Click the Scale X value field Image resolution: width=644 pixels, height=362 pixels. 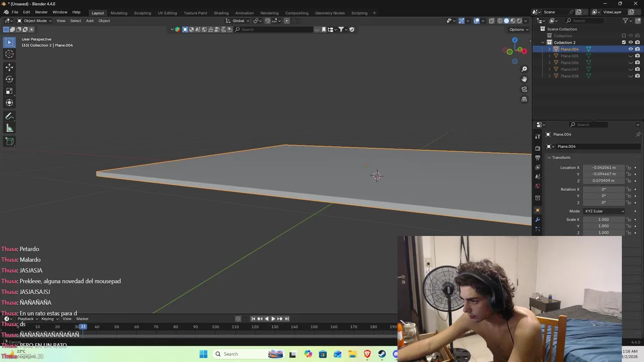603,220
